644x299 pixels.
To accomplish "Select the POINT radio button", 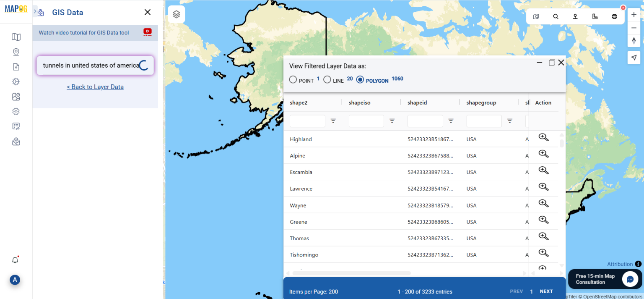I will pos(293,79).
